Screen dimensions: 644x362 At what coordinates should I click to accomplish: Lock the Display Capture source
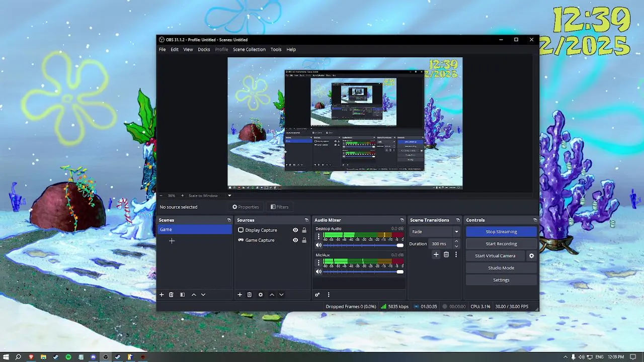304,230
